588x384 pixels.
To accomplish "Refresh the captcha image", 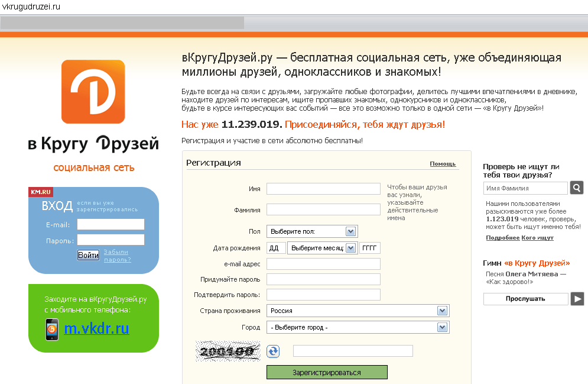I will 272,351.
